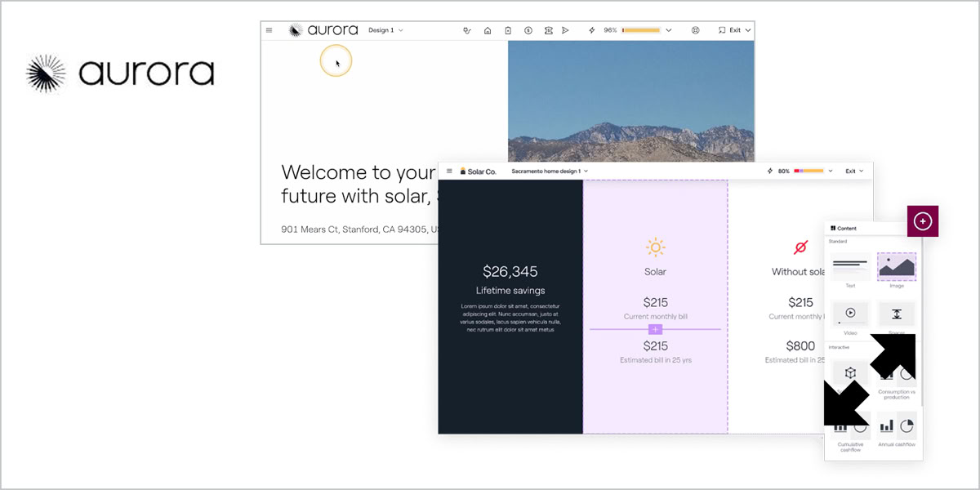
Task: Open the help lifebuoy icon
Action: [695, 30]
